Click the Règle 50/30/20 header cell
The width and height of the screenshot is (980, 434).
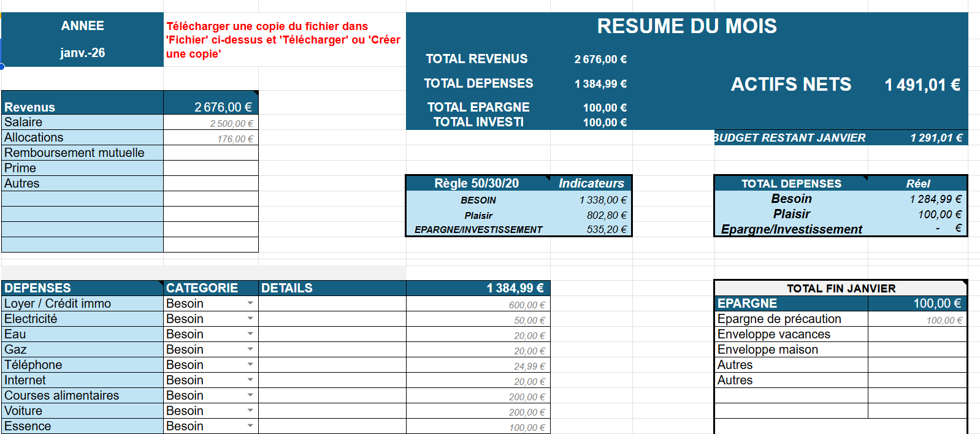click(477, 183)
